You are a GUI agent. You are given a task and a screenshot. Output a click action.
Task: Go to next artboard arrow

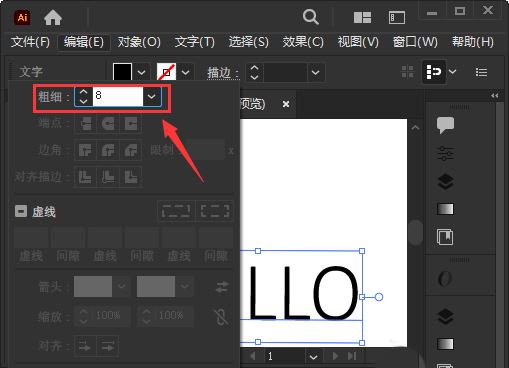tap(335, 356)
